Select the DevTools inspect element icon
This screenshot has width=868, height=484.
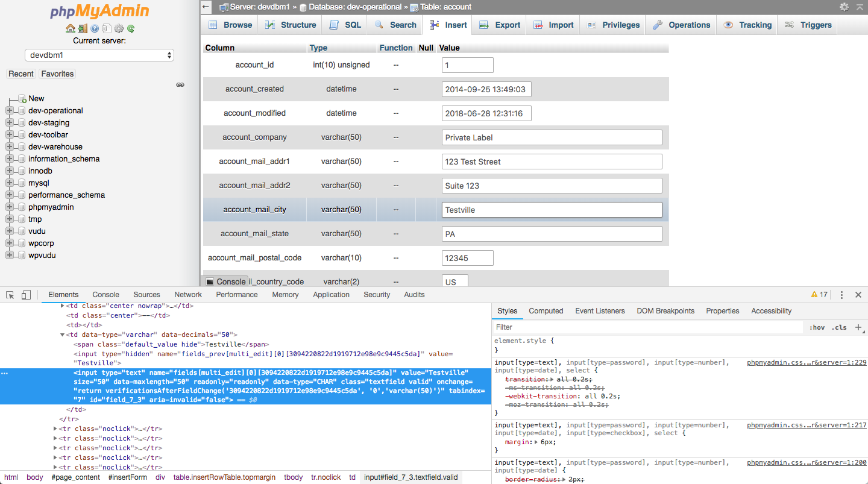(10, 295)
